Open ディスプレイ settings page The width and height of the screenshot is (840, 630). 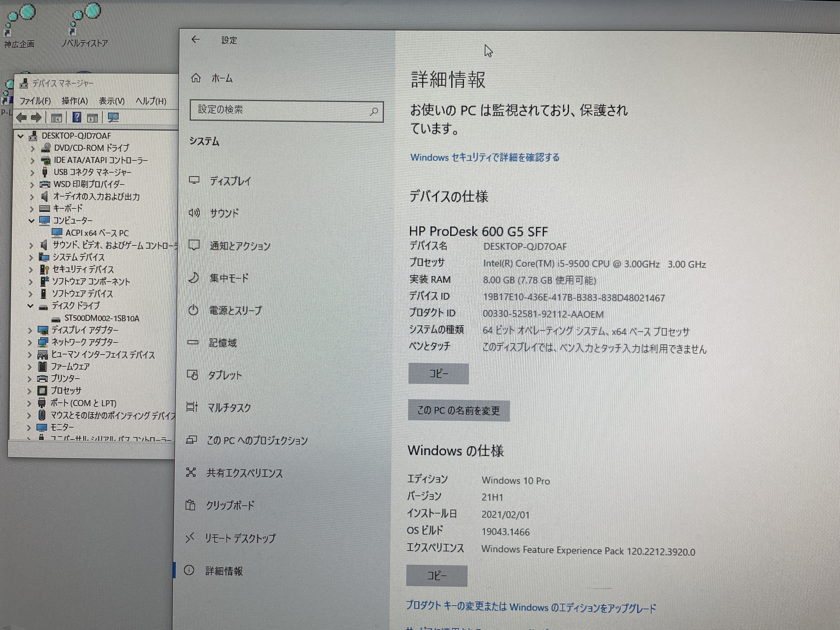coord(230,181)
